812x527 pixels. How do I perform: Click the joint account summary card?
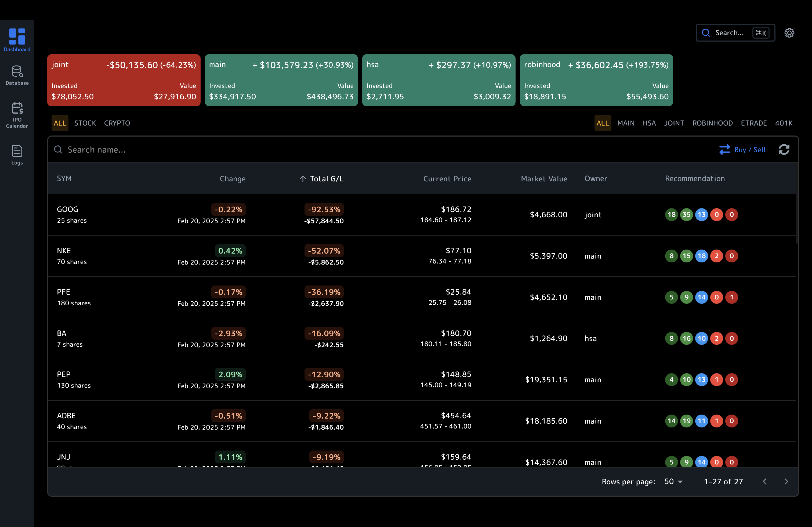click(x=124, y=80)
